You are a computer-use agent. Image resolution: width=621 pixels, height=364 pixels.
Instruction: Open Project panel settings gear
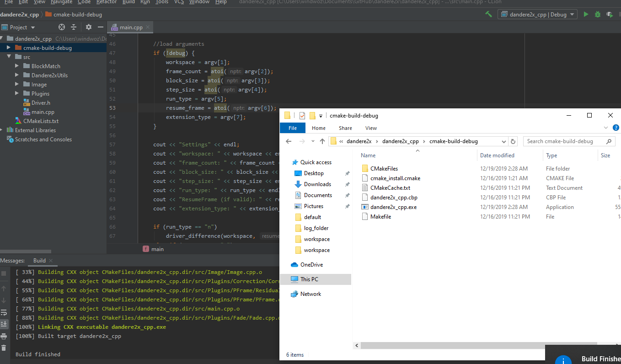[x=89, y=27]
